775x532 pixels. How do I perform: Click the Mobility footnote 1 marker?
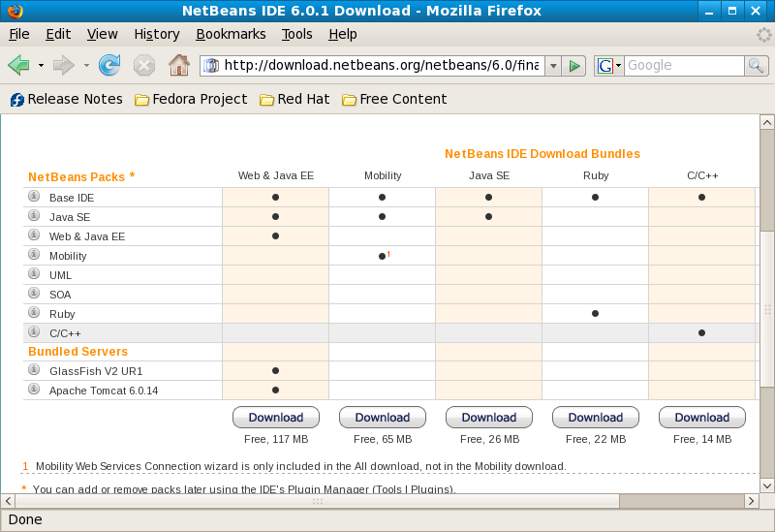(x=388, y=254)
